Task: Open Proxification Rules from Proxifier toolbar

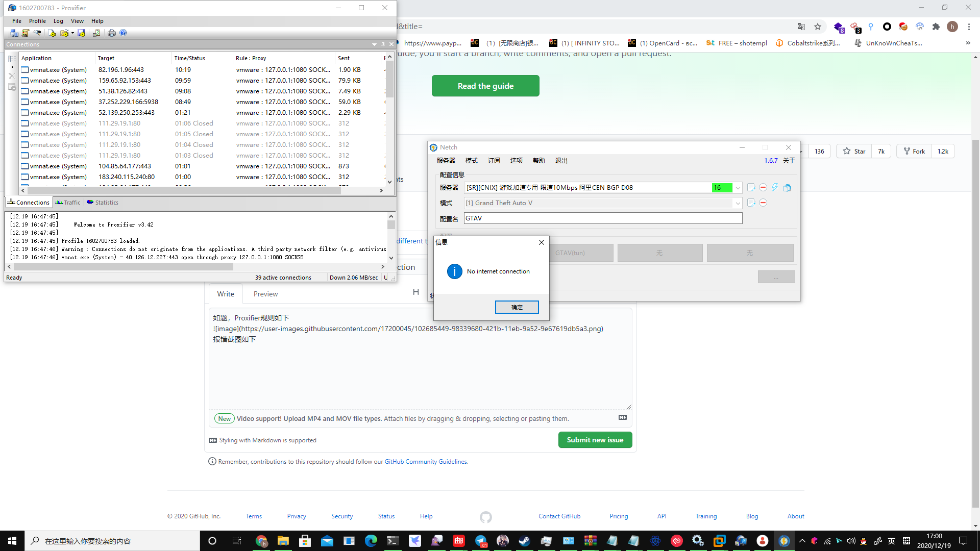Action: 25,33
